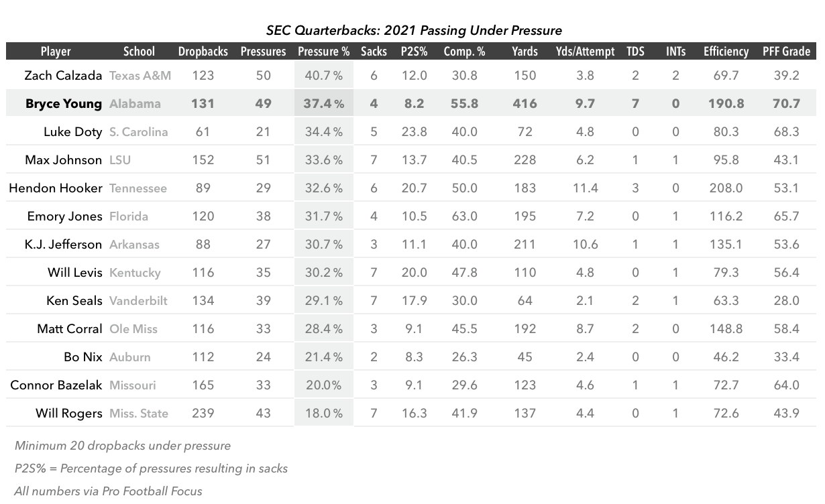
Task: Click the table title text
Action: [x=414, y=30]
